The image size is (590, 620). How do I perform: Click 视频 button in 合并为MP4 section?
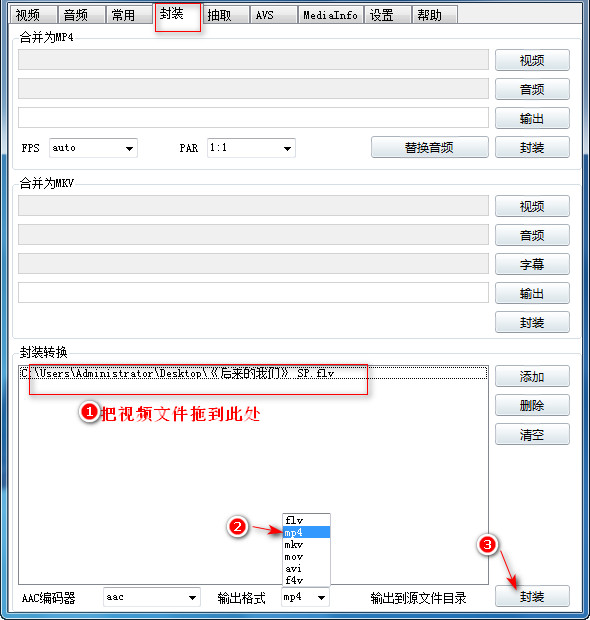tap(532, 60)
